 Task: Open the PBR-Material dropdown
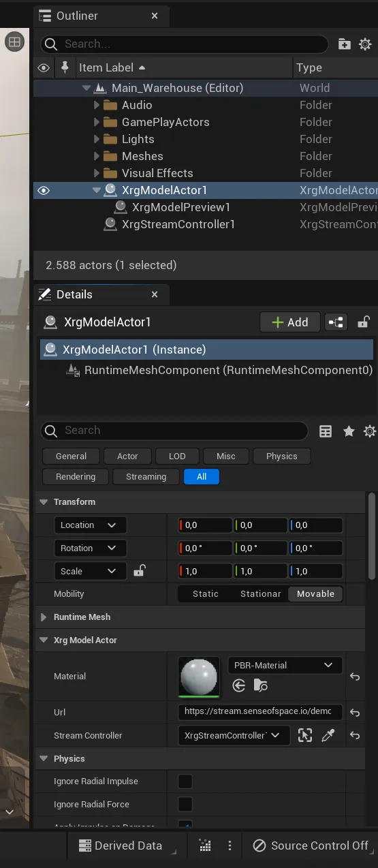pos(285,665)
